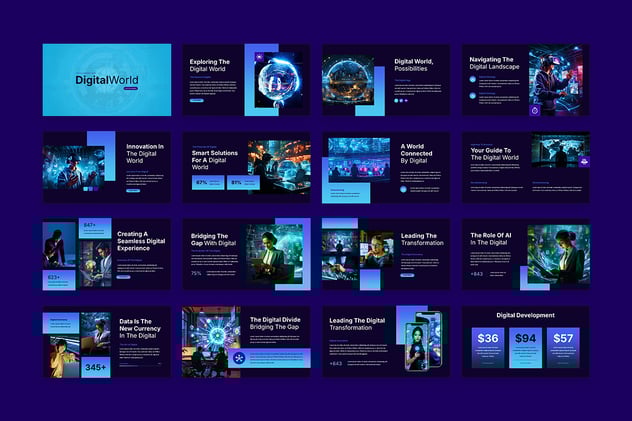The image size is (632, 421).
Task: Select the Navigating The Digital Landscape slide
Action: (524, 79)
